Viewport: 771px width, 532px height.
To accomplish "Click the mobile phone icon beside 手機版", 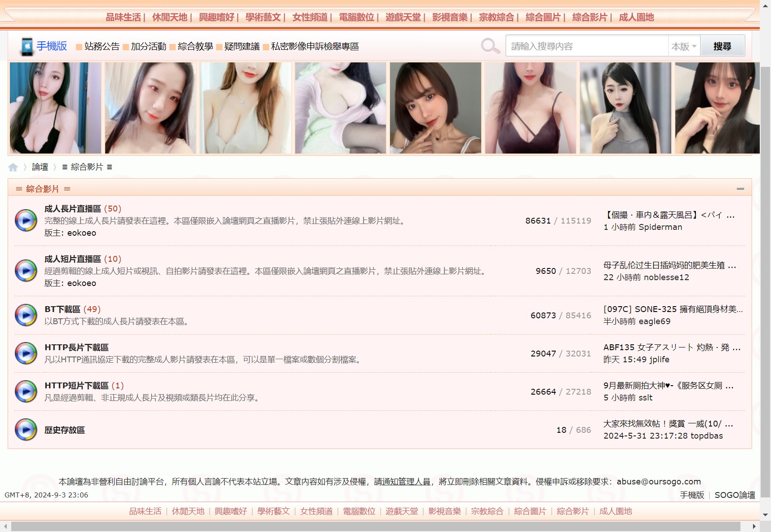I will coord(27,45).
